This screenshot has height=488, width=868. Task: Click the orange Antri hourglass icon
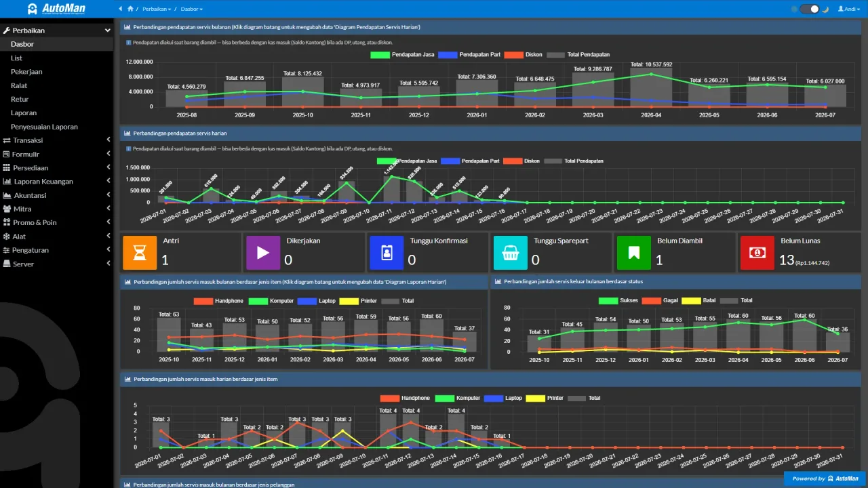[x=140, y=253]
